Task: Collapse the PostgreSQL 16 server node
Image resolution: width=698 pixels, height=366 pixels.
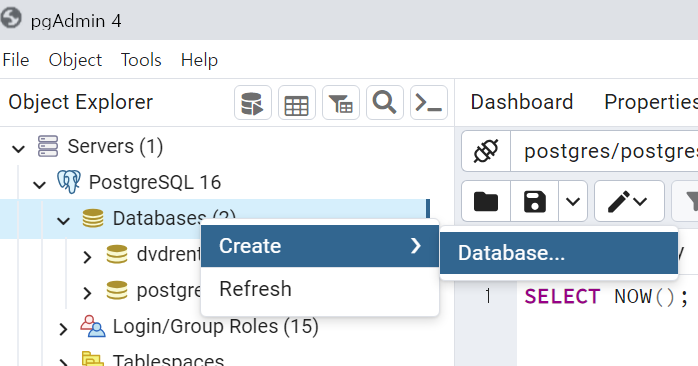Action: tap(40, 184)
